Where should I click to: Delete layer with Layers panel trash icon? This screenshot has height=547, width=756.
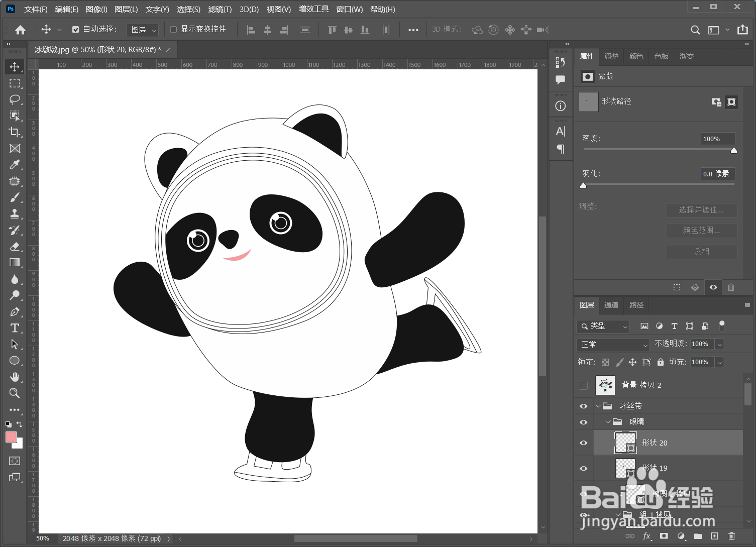pos(731,536)
